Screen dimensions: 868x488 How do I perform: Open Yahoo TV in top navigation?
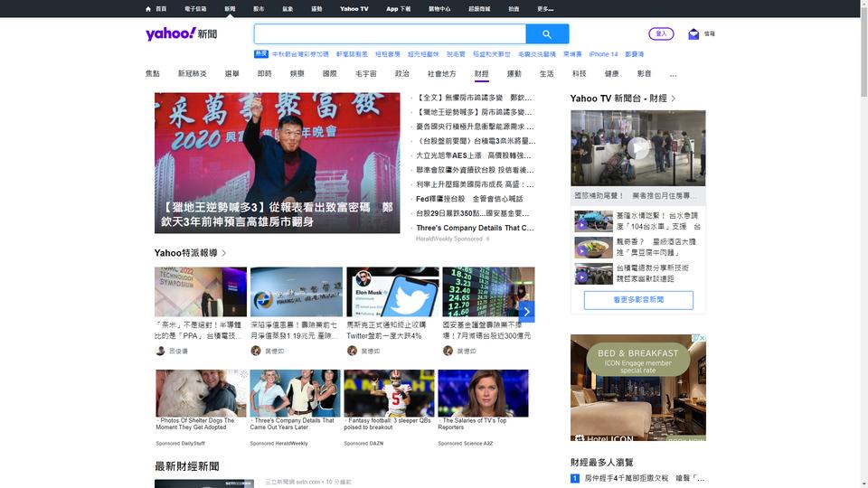[354, 9]
